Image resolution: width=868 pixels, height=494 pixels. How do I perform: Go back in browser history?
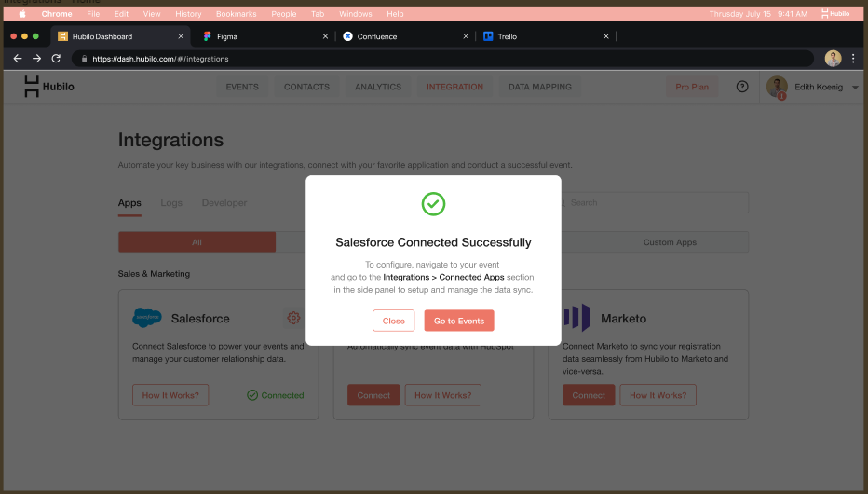point(18,59)
